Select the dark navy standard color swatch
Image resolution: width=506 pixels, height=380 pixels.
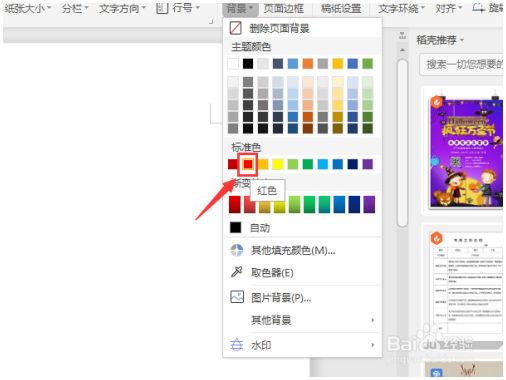pyautogui.click(x=353, y=164)
